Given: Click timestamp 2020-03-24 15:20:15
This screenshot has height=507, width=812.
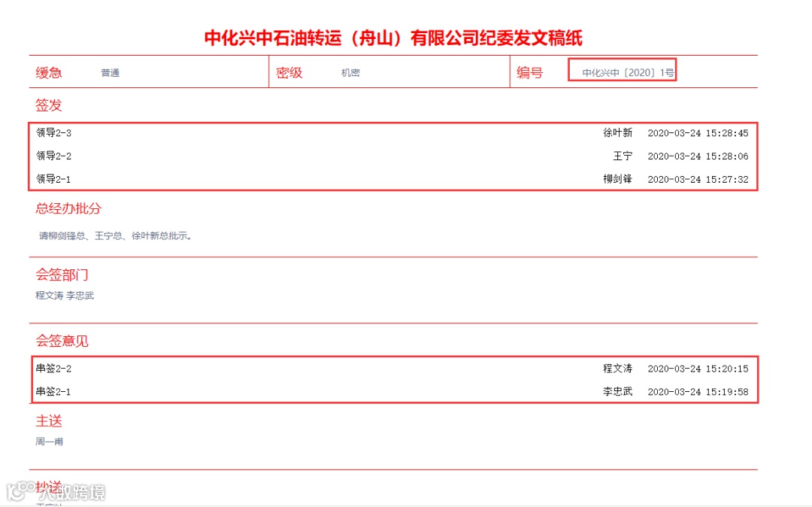Looking at the screenshot, I should [x=698, y=369].
